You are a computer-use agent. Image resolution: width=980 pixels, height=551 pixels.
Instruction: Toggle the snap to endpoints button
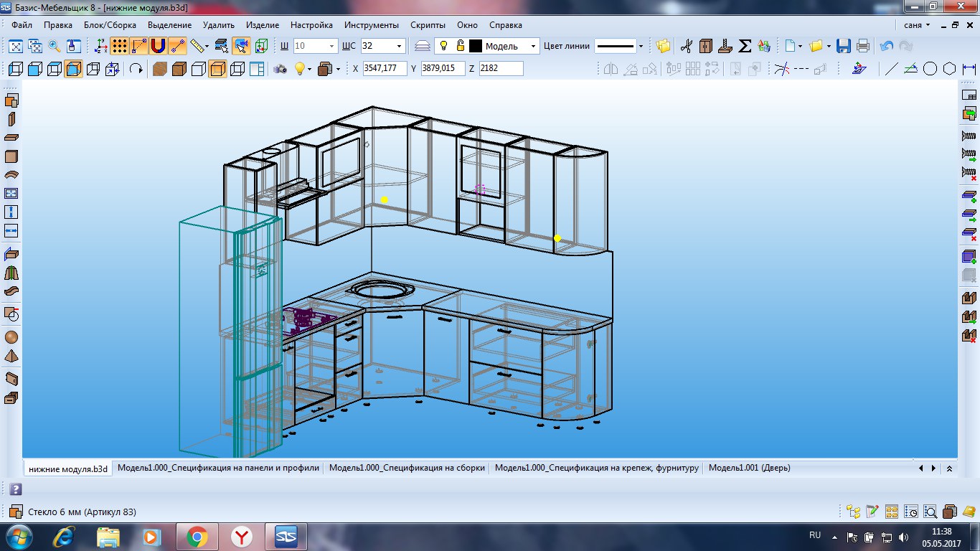click(139, 46)
